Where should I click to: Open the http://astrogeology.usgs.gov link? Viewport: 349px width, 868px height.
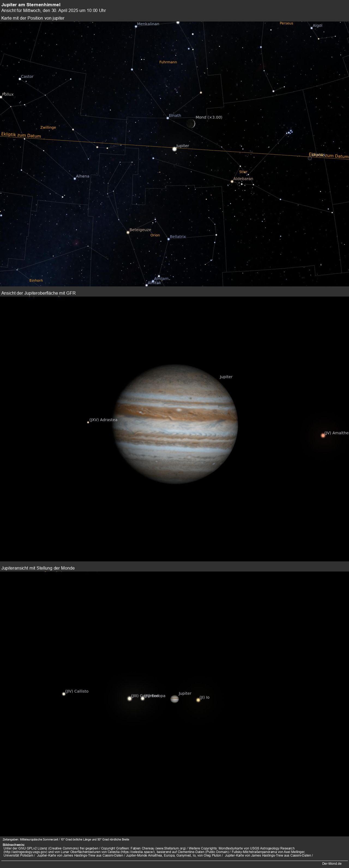pos(25,852)
